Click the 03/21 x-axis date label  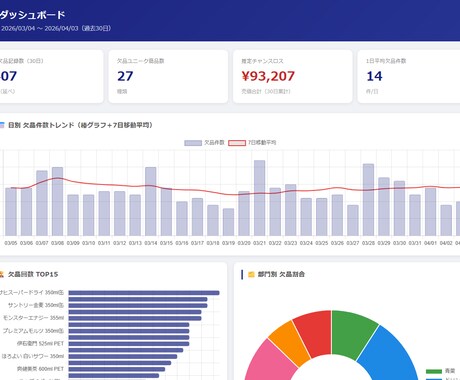click(x=260, y=243)
